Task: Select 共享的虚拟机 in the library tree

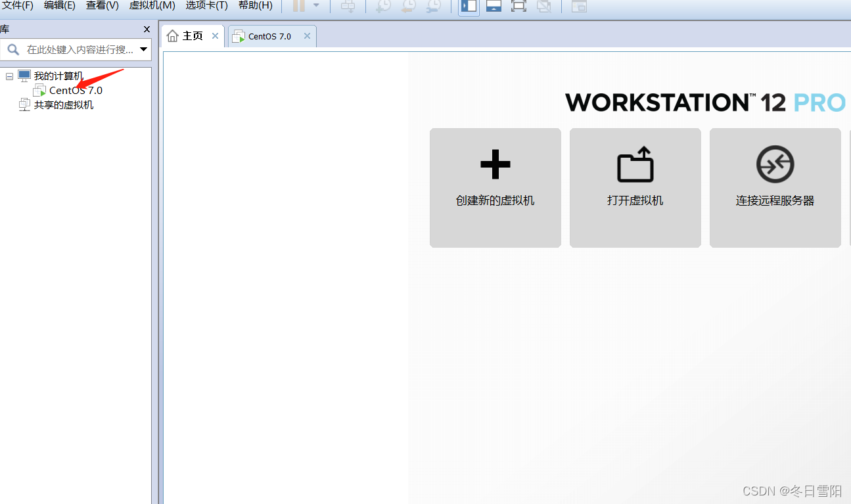Action: 64,105
